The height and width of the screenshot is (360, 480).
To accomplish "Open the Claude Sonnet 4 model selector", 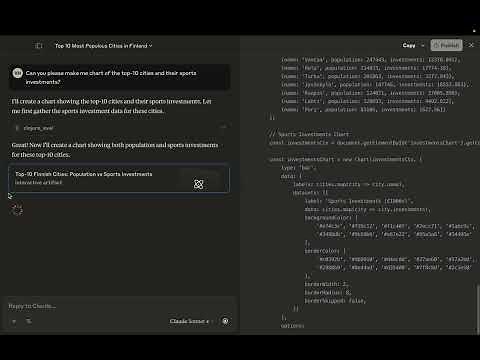I will [x=190, y=321].
